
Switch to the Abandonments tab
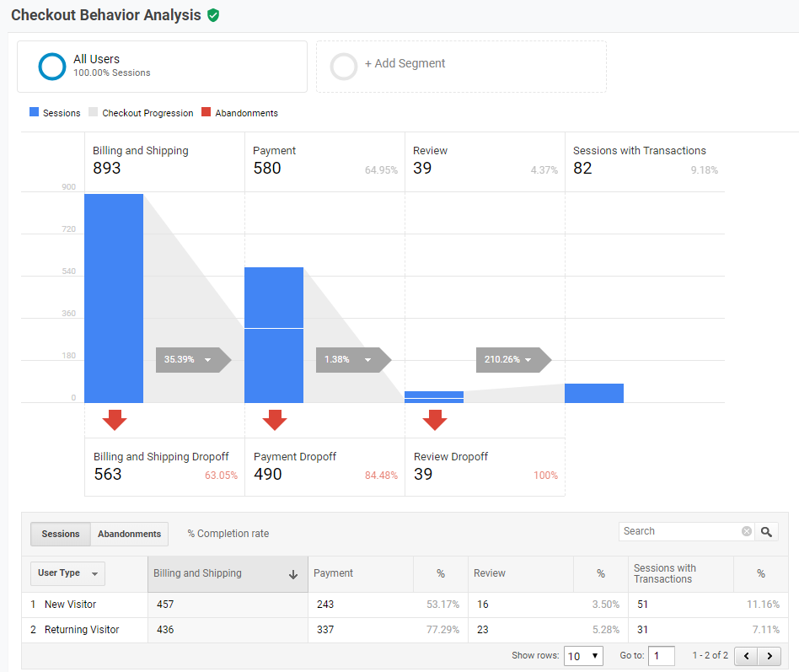click(x=129, y=534)
